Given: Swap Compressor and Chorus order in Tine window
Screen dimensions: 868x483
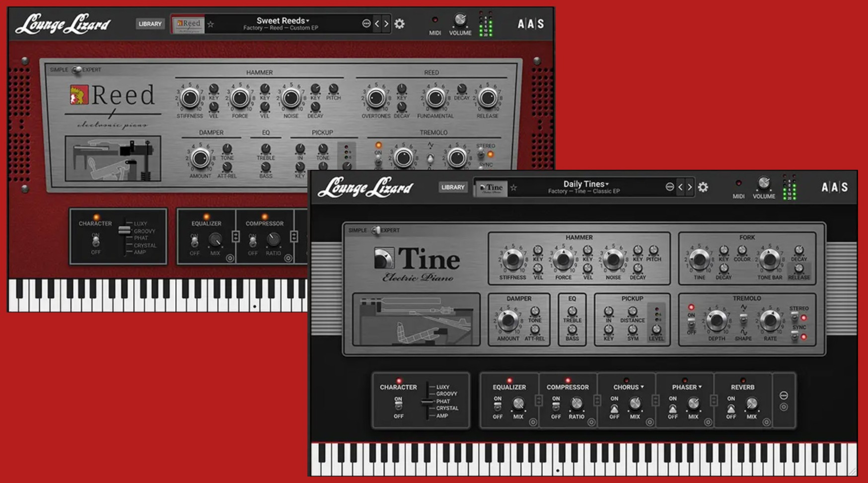Looking at the screenshot, I should tap(597, 400).
